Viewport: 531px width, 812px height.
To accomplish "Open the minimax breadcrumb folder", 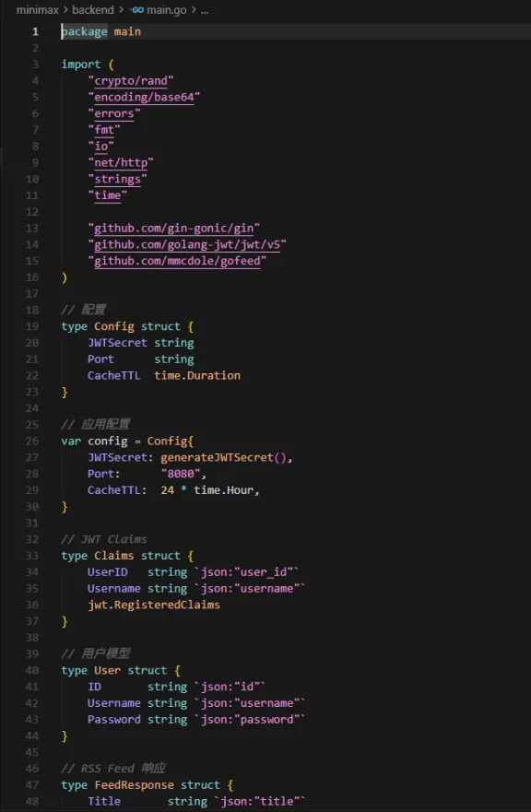I will 37,10.
